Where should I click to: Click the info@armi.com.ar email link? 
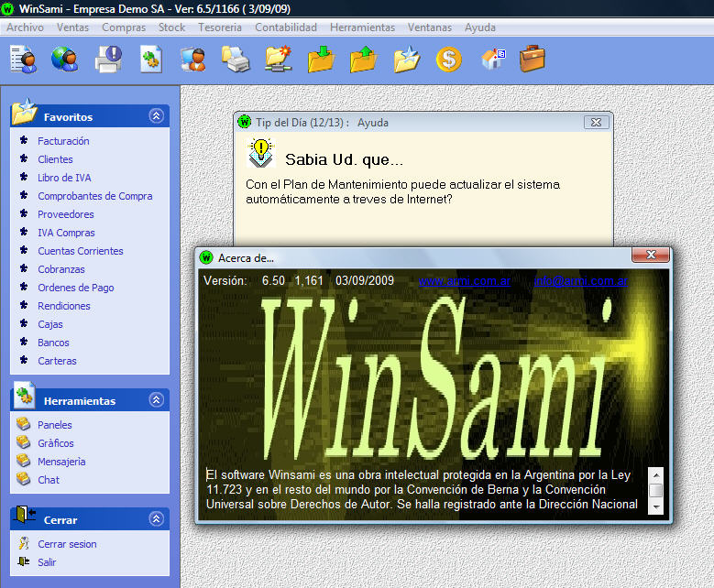coord(580,281)
